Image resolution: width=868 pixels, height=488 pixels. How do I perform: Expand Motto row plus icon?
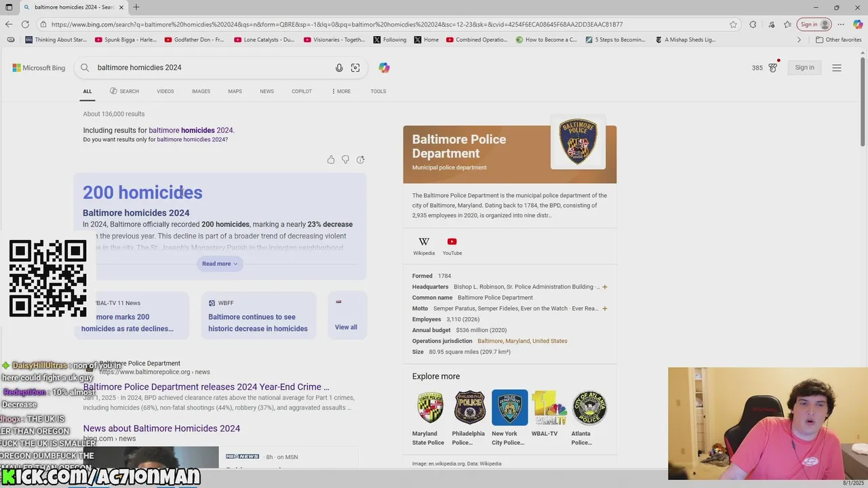coord(605,308)
